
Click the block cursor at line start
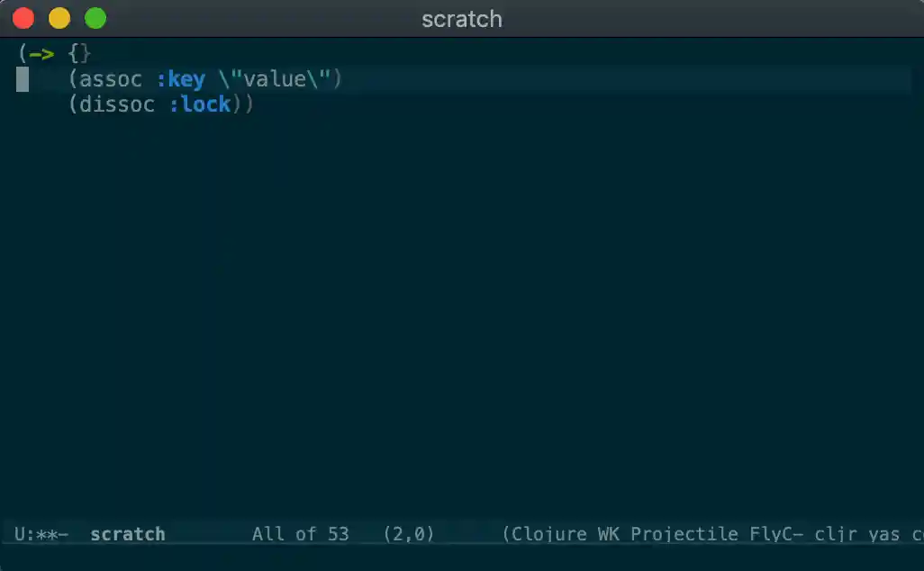[23, 79]
